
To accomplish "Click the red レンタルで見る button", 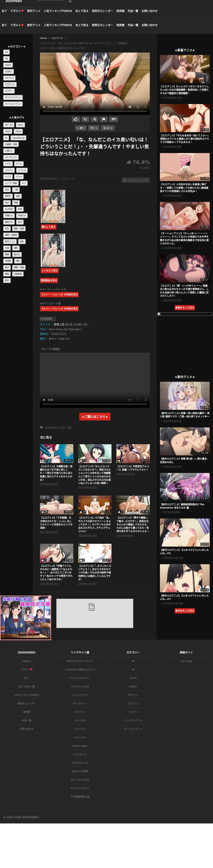I will coord(50,271).
